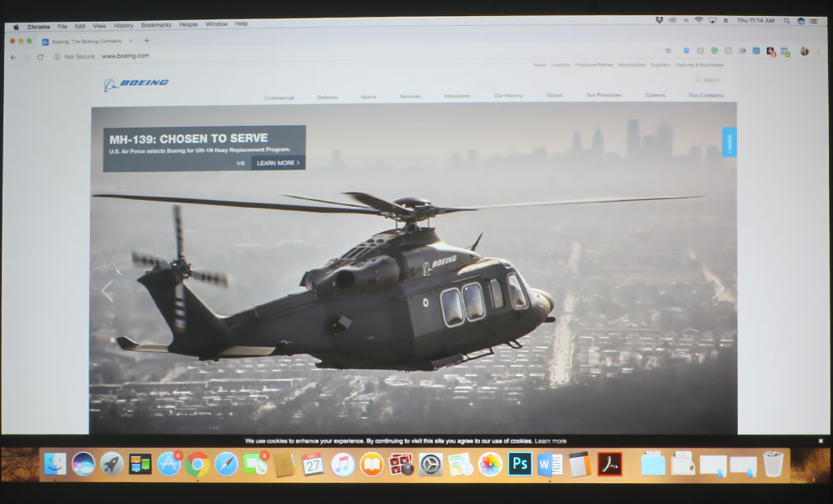Open the Apple menu
Screen dimensions: 833x504
[16, 27]
